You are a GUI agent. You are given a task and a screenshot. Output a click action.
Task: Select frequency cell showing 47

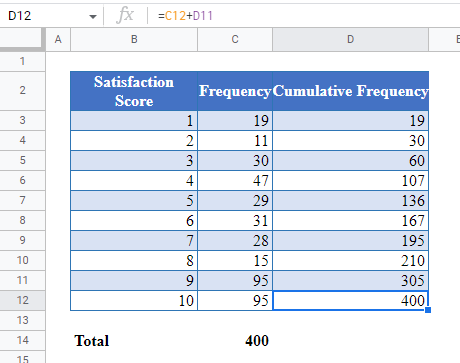(x=235, y=180)
